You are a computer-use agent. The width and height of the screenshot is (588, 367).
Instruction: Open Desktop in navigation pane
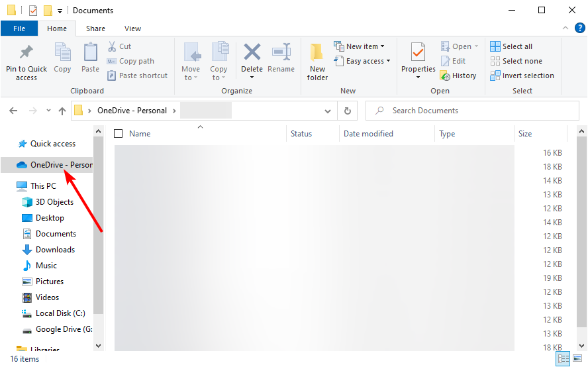click(43, 218)
